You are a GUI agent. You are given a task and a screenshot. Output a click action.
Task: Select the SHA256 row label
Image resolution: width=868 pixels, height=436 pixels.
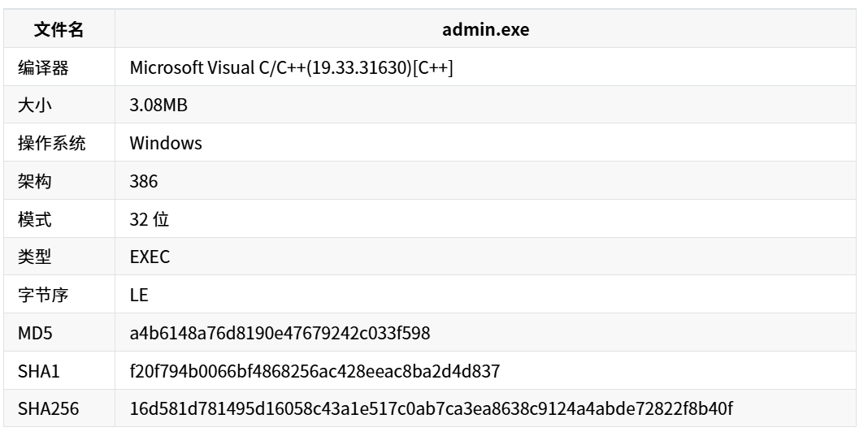[x=48, y=409]
